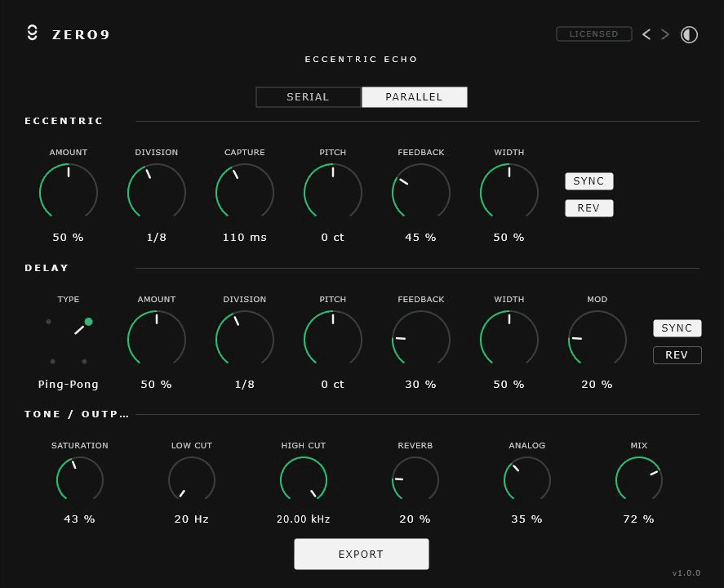Viewport: 724px width, 588px height.
Task: Click the 45 % feedback value
Action: click(x=420, y=238)
